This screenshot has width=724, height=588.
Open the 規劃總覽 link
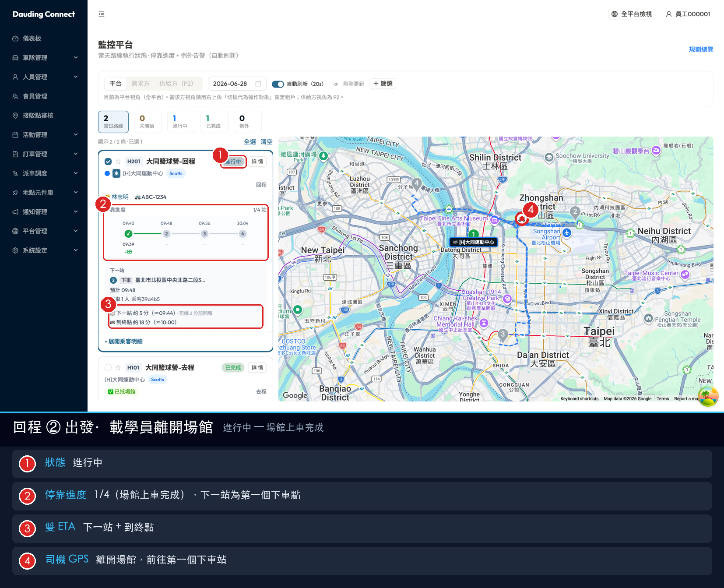coord(701,49)
